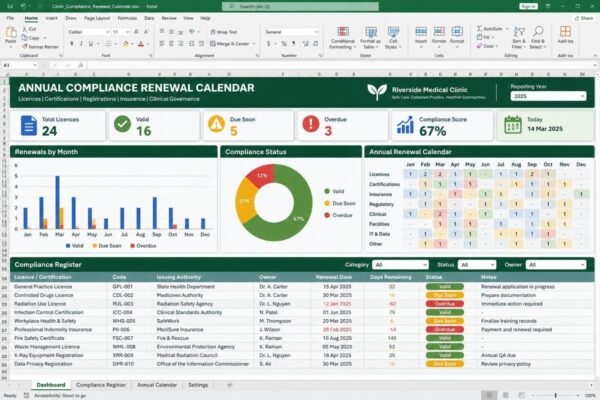Align text to the left
The image size is (600, 400).
162,44
